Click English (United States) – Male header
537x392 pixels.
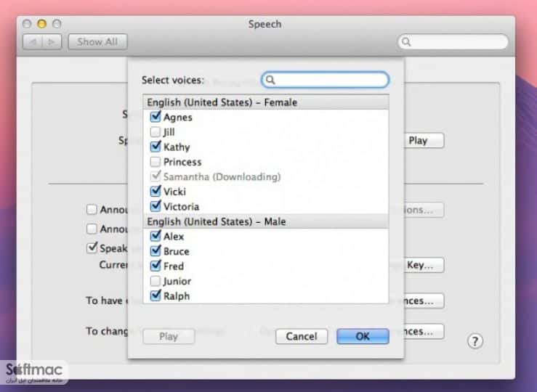266,221
